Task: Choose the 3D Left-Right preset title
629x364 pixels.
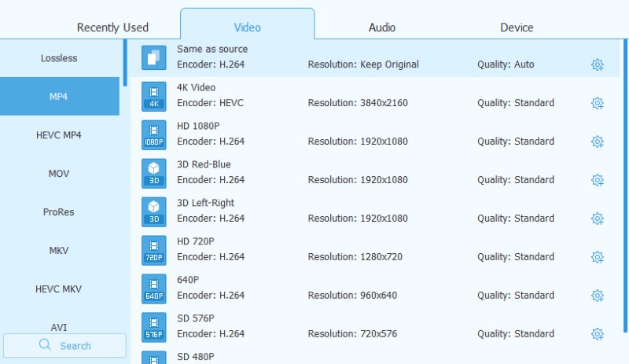Action: 205,203
